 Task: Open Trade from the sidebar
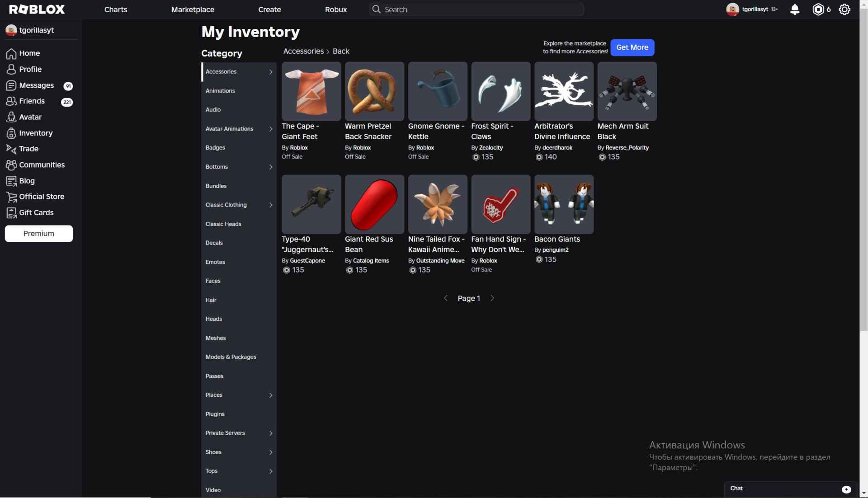(28, 149)
